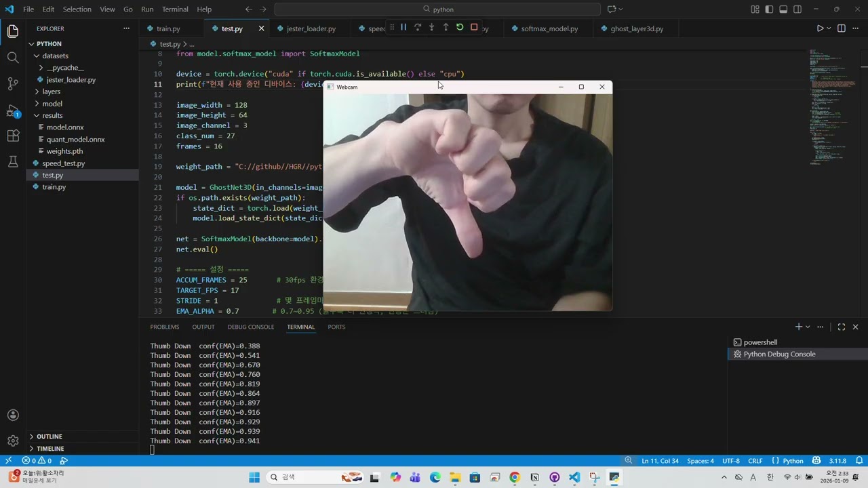Open the Extensions view
This screenshot has height=488, width=868.
pos(13,136)
